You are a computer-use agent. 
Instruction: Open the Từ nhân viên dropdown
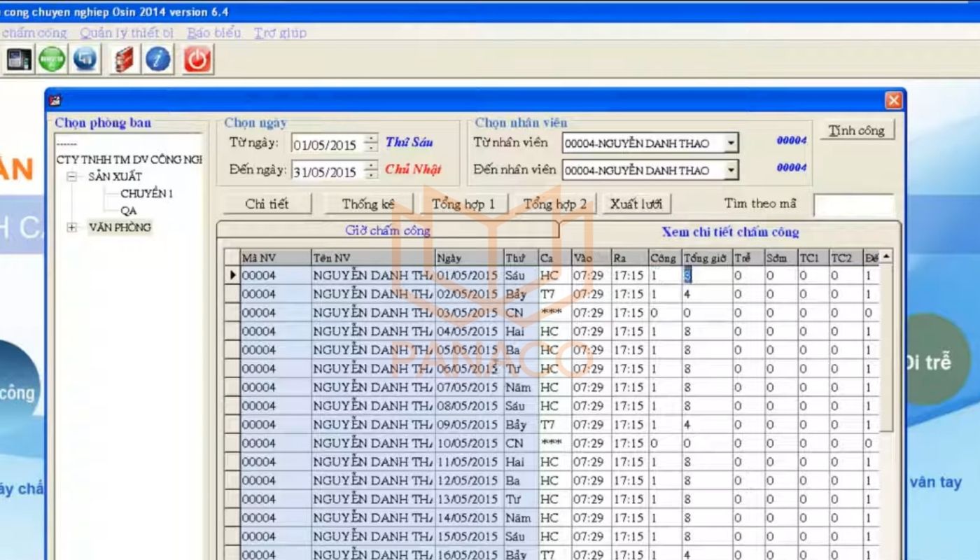731,143
